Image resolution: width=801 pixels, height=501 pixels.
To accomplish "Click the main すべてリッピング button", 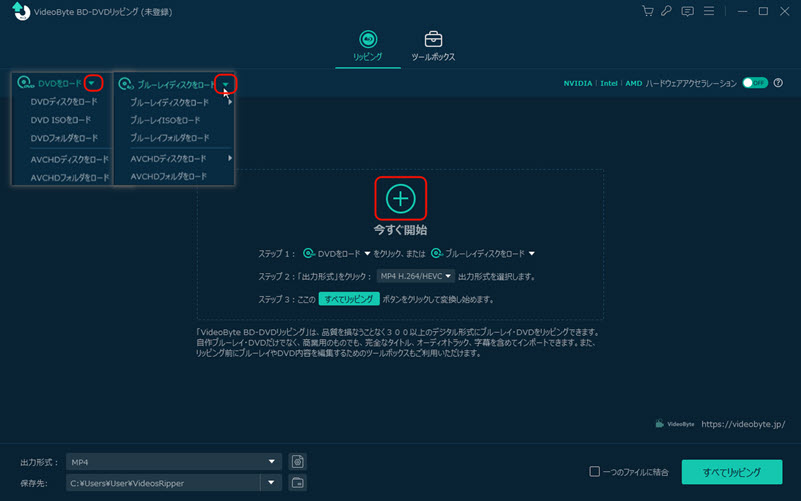I will click(x=732, y=472).
